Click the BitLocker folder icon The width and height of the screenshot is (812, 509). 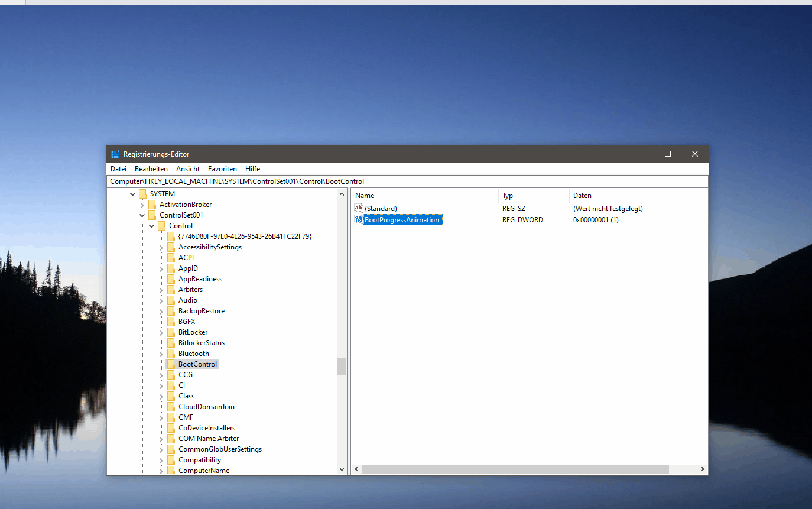tap(171, 332)
